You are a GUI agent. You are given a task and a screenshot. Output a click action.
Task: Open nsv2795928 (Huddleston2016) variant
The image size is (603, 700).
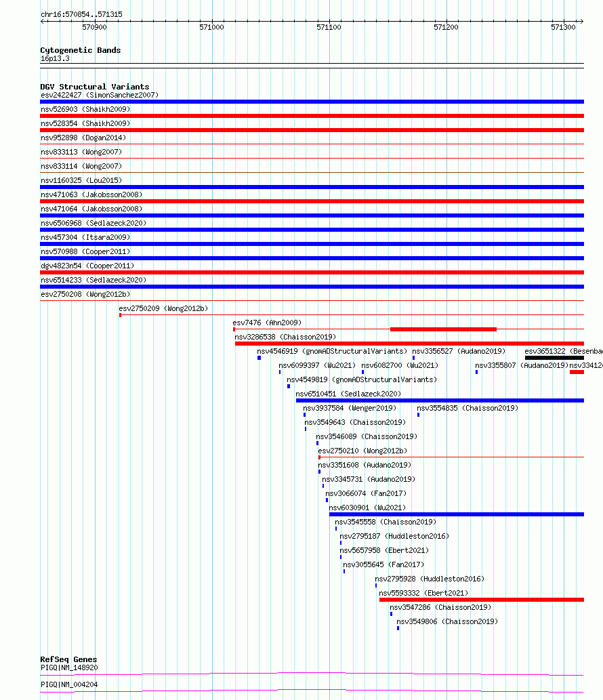tap(430, 580)
